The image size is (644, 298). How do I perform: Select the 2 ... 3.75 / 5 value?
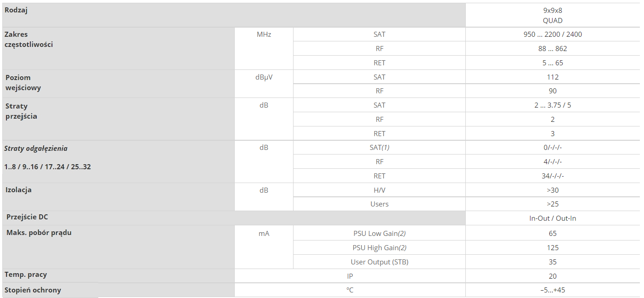(x=552, y=105)
